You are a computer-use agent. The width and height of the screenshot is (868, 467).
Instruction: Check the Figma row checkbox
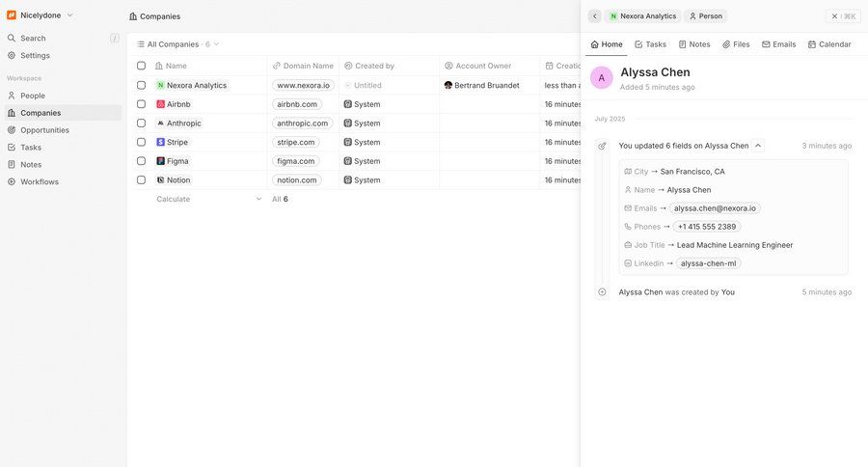pyautogui.click(x=141, y=161)
